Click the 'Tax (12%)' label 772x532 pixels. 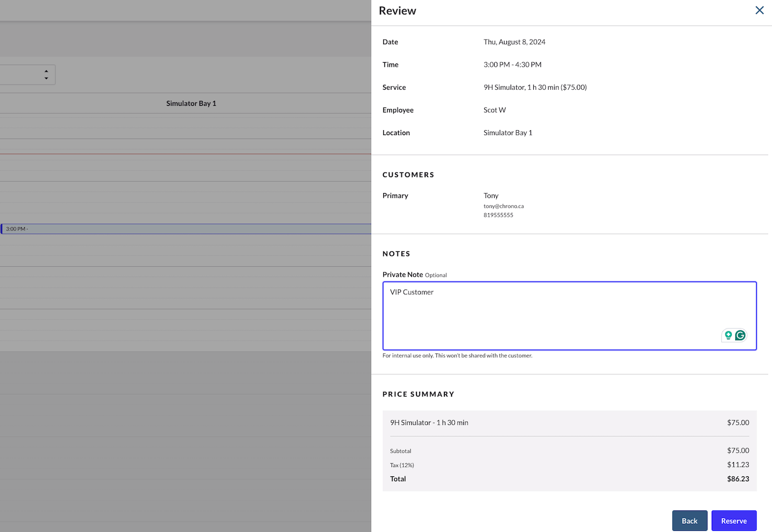coord(402,465)
